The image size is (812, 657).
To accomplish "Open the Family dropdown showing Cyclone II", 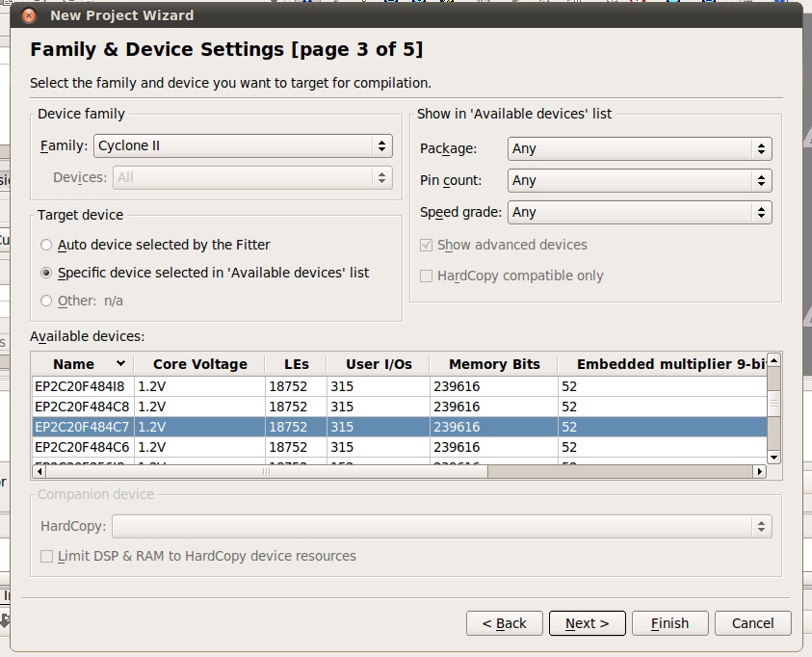I will [x=243, y=146].
